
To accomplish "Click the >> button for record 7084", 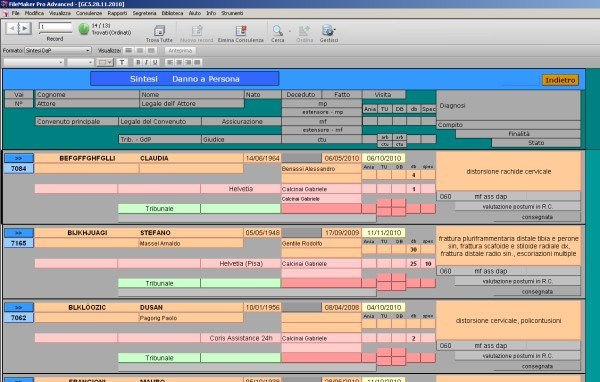I will click(19, 158).
